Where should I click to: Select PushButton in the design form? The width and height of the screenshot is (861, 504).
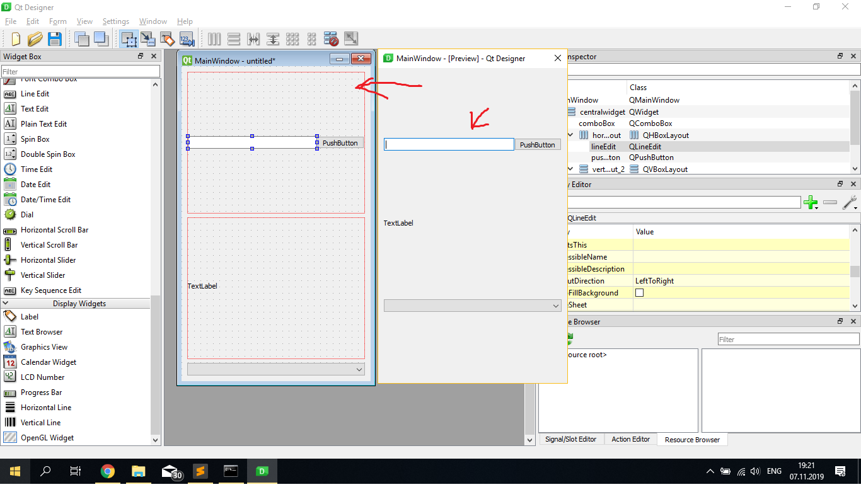click(340, 143)
